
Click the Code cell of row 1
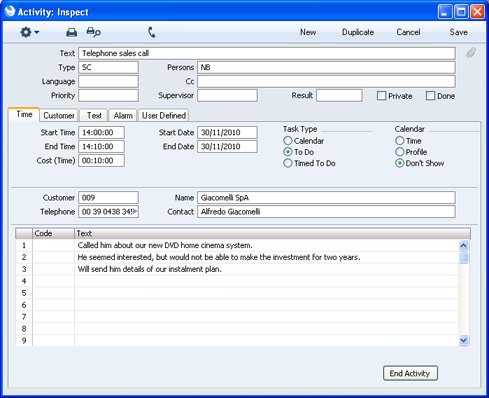pos(53,245)
